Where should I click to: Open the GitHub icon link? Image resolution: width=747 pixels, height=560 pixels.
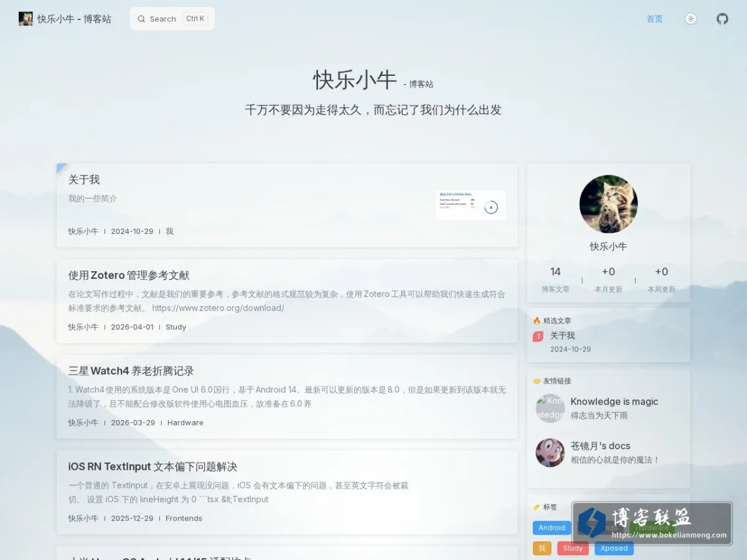(722, 19)
